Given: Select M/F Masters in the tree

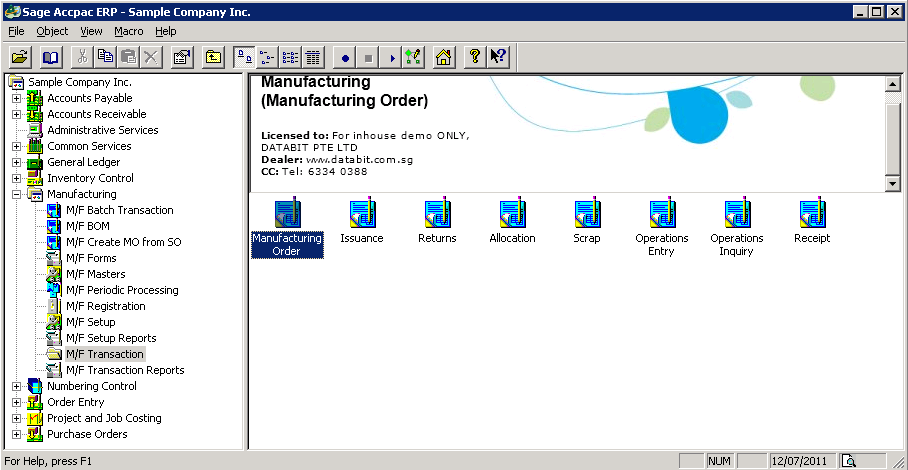Looking at the screenshot, I should (96, 274).
